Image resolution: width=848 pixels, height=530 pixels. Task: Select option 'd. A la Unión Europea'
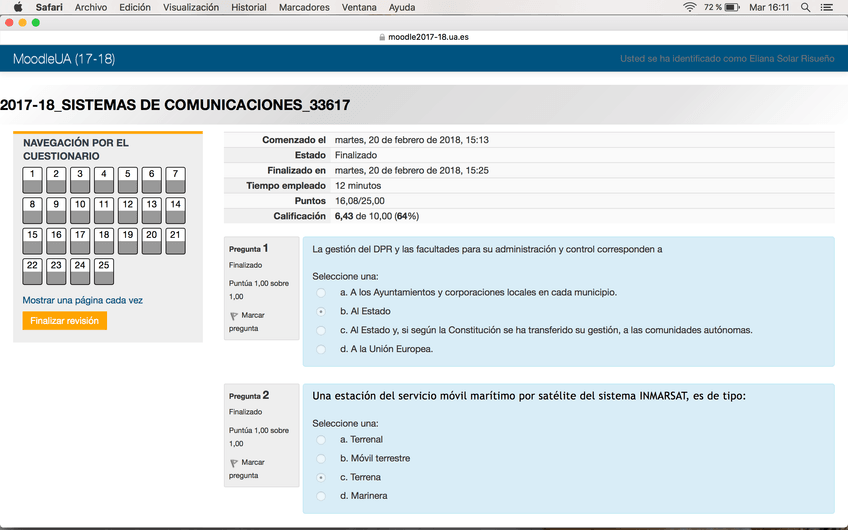point(321,349)
